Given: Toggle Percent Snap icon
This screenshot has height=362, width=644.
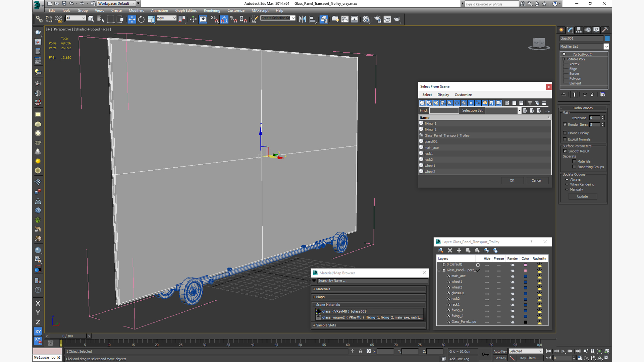Looking at the screenshot, I should [x=234, y=19].
